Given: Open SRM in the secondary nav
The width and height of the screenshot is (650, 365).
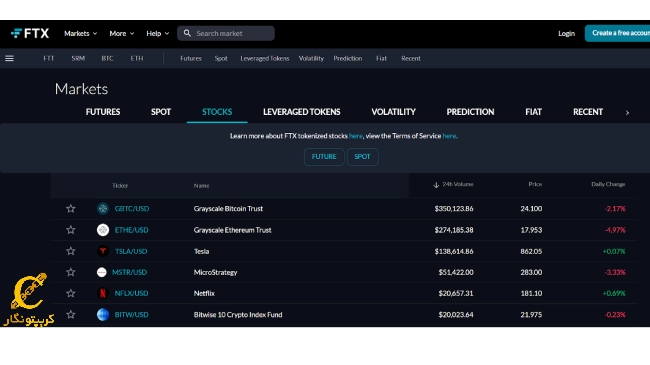Looking at the screenshot, I should (x=78, y=58).
